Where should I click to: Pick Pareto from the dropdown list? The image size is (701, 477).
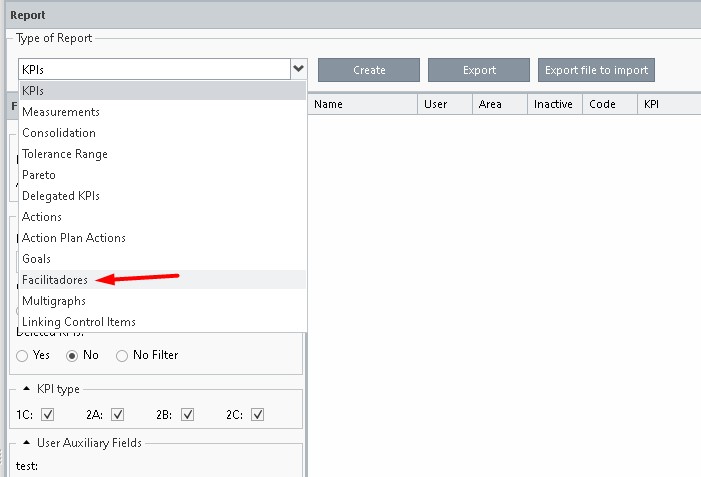39,175
